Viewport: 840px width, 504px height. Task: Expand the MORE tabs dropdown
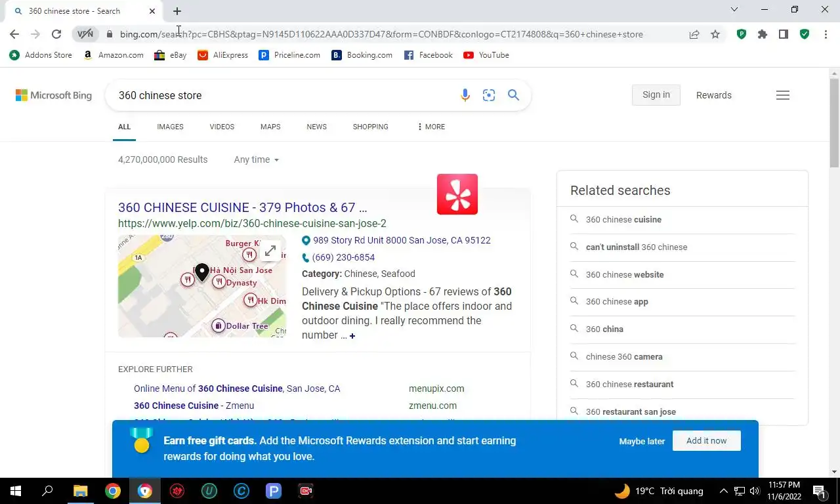[431, 127]
